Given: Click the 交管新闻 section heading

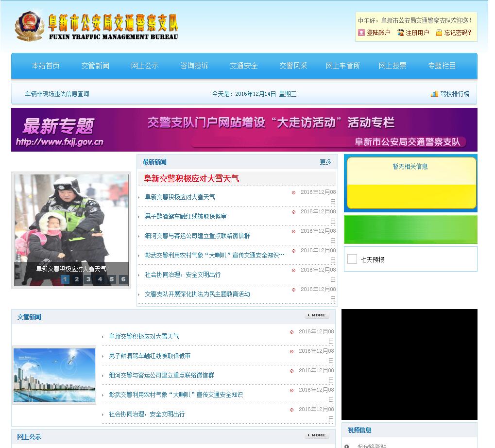Looking at the screenshot, I should click(29, 317).
